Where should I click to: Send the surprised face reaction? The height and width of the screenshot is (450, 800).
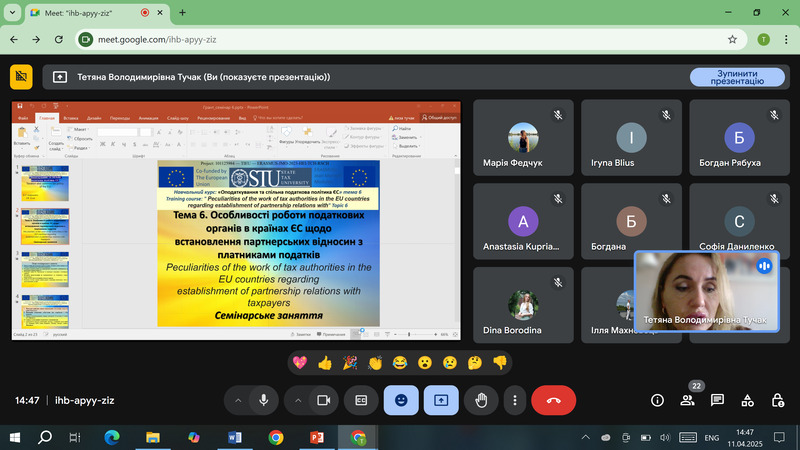(425, 363)
